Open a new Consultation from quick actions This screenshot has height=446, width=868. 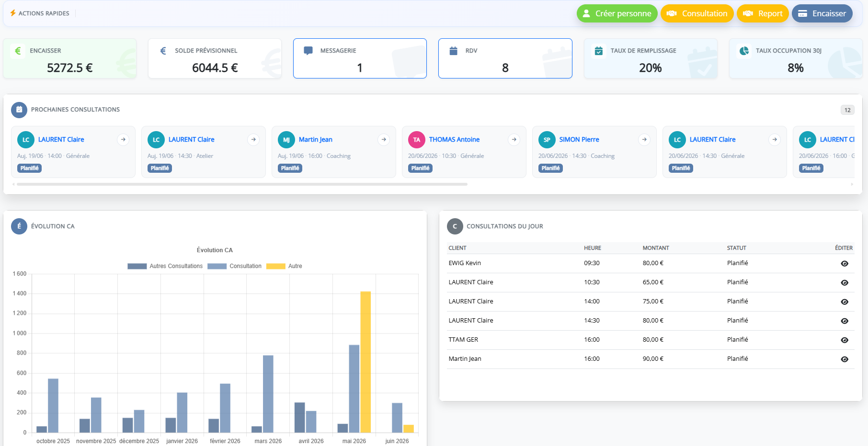(697, 13)
